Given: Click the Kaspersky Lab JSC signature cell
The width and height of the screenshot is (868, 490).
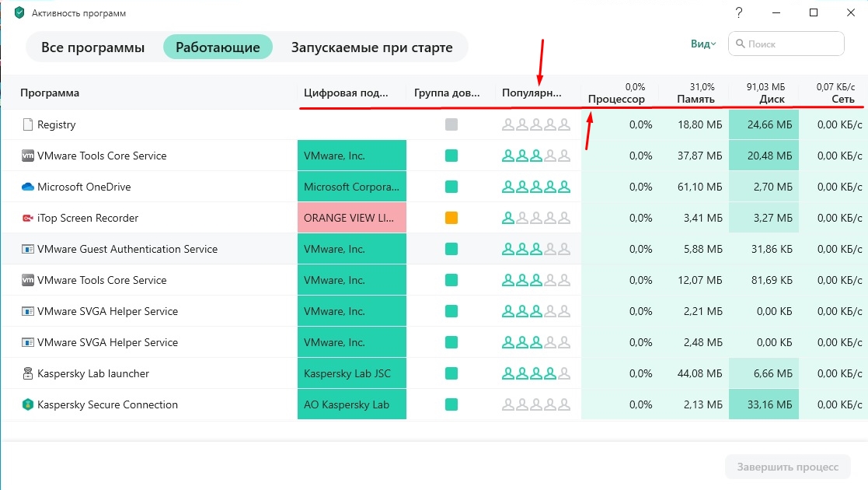Looking at the screenshot, I should [x=352, y=373].
